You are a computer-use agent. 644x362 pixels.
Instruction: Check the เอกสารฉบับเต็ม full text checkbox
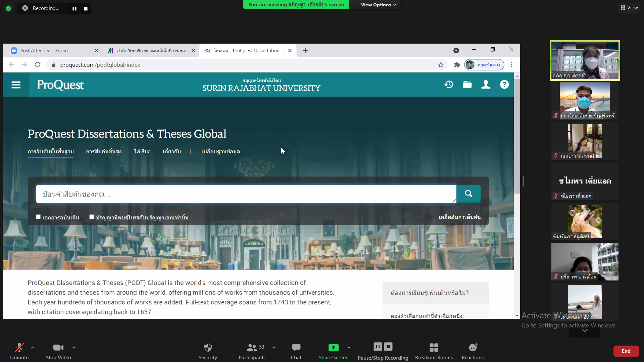pos(38,217)
